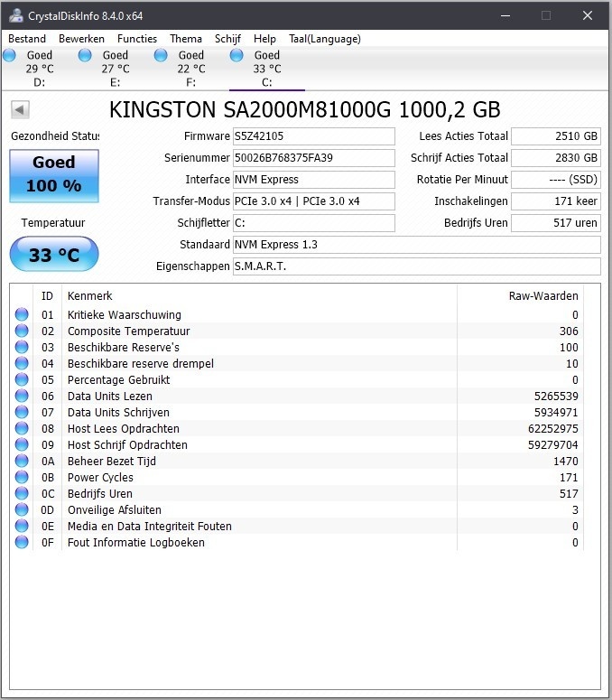This screenshot has height=700, width=612.
Task: Click raw value 62252975
Action: coord(552,428)
